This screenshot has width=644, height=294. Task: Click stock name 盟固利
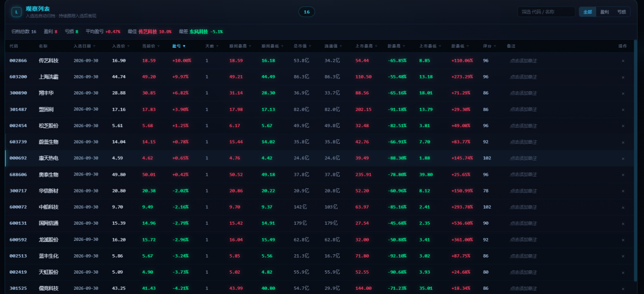coord(46,109)
